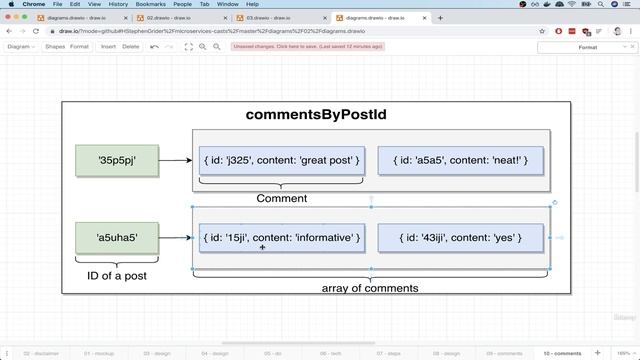Open the pages menu dots at bottom left
640x360 pixels.
point(7,353)
